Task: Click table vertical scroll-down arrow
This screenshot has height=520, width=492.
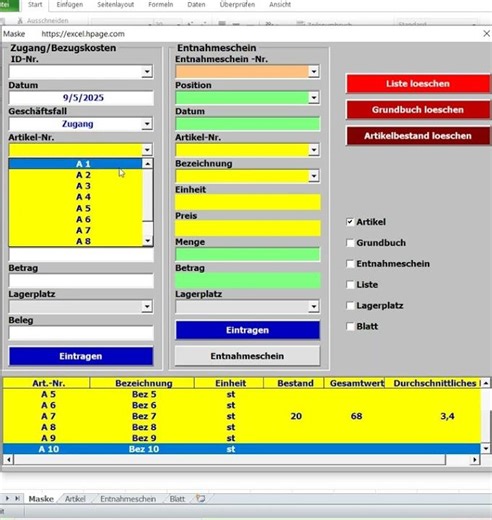Action: point(486,449)
